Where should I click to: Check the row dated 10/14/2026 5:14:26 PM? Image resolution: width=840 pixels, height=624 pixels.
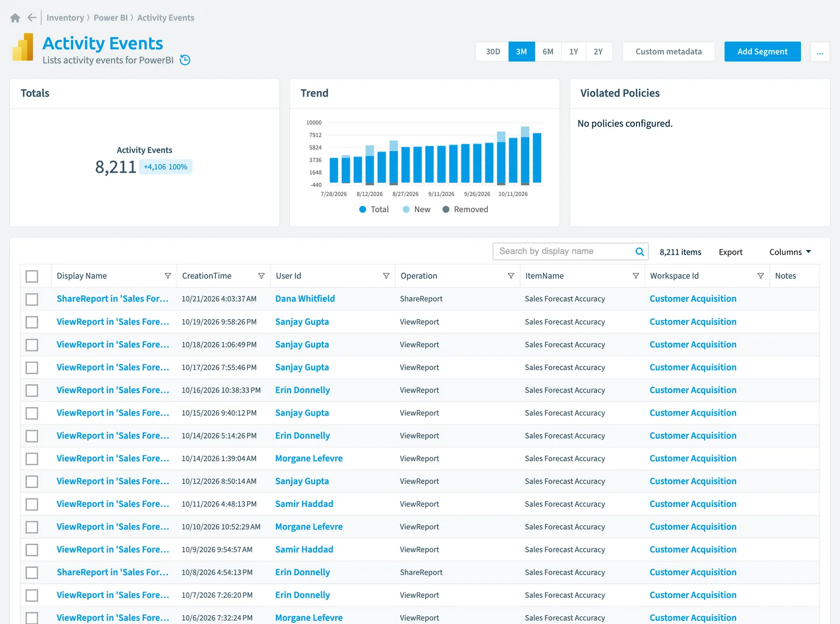[x=32, y=436]
